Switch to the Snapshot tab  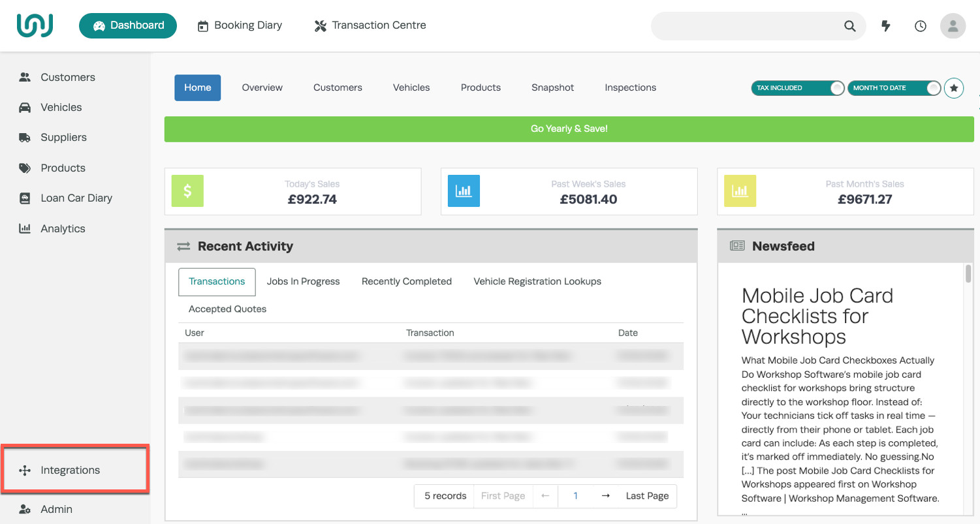click(552, 87)
